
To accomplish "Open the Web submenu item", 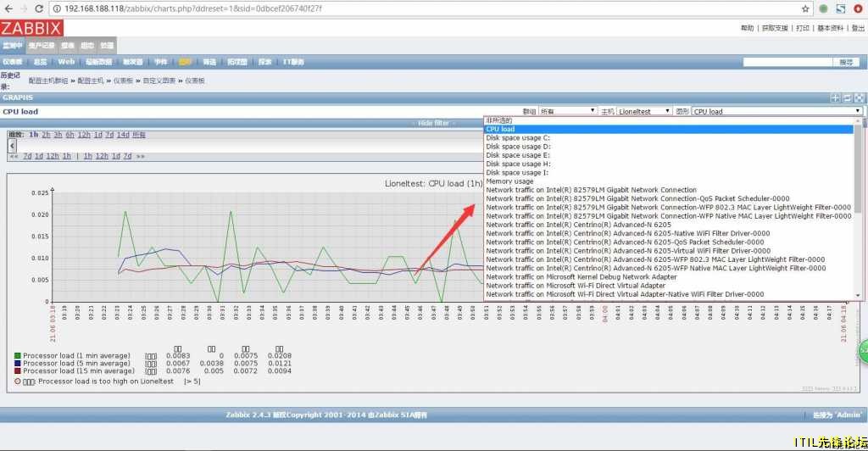I will [66, 62].
